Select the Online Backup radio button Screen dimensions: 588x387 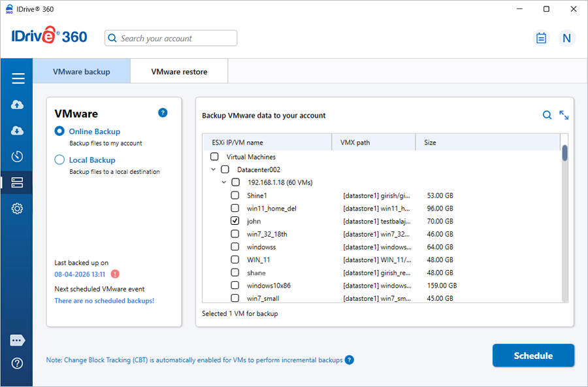(x=59, y=131)
